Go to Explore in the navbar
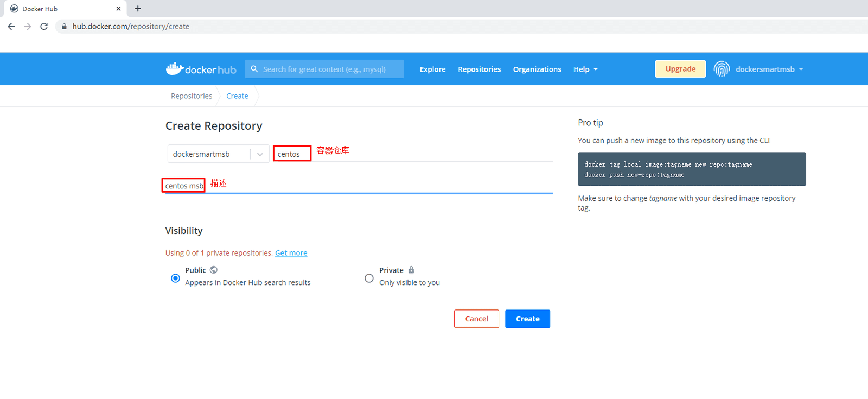The width and height of the screenshot is (868, 399). (x=432, y=69)
